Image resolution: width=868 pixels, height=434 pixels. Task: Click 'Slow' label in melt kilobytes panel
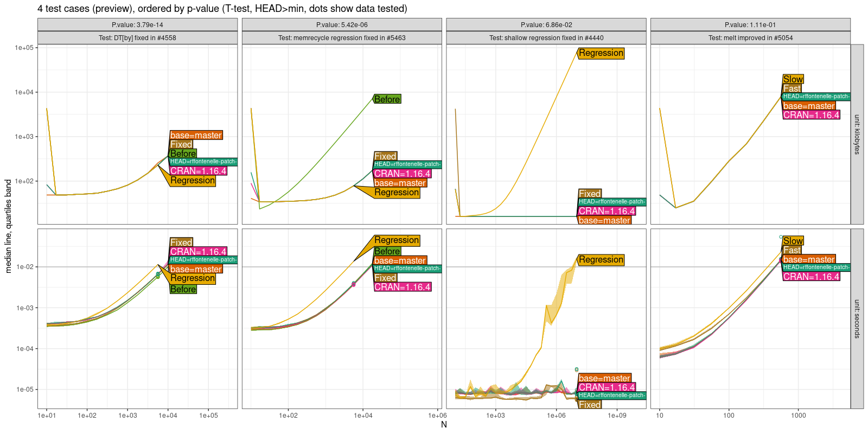[x=793, y=79]
